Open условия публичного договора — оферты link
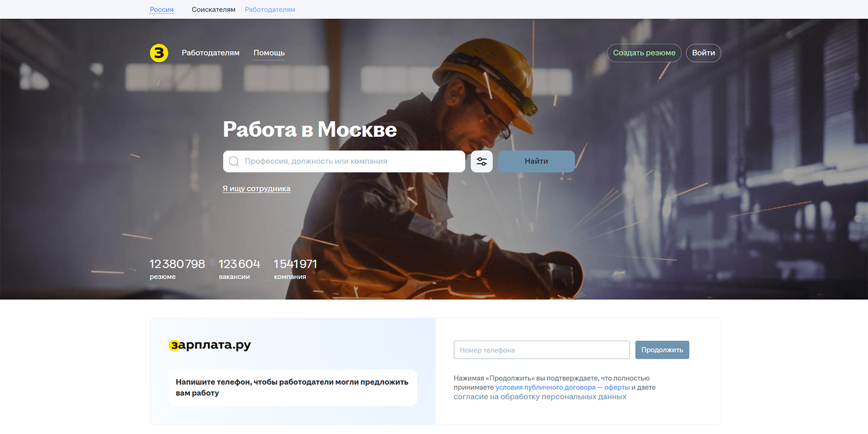Image resolution: width=868 pixels, height=434 pixels. pyautogui.click(x=563, y=387)
